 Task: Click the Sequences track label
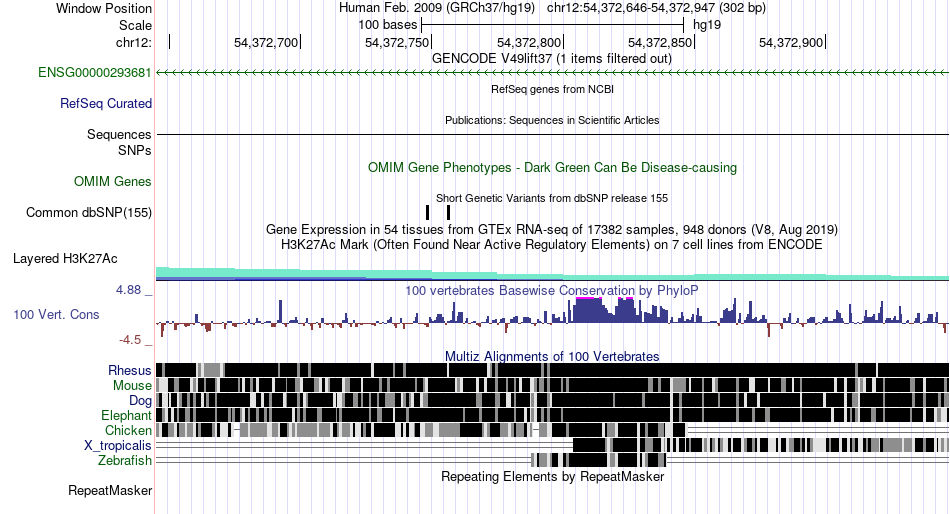coord(119,135)
